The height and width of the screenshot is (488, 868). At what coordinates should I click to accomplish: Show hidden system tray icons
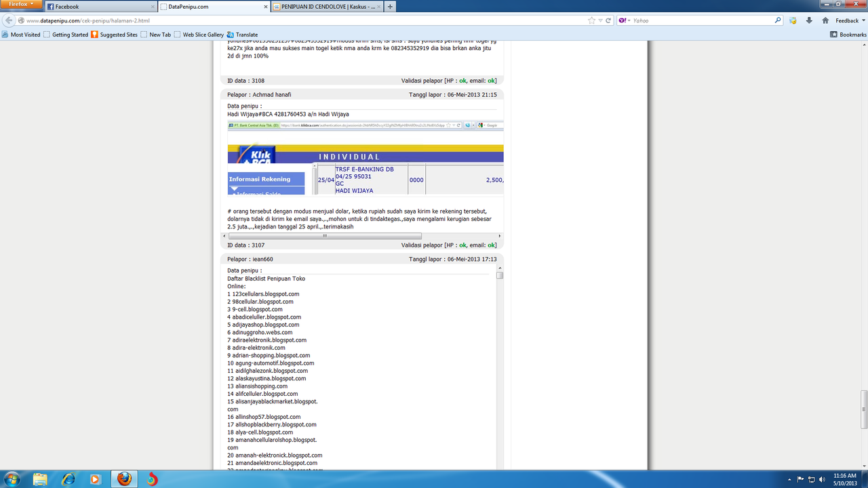pos(789,479)
